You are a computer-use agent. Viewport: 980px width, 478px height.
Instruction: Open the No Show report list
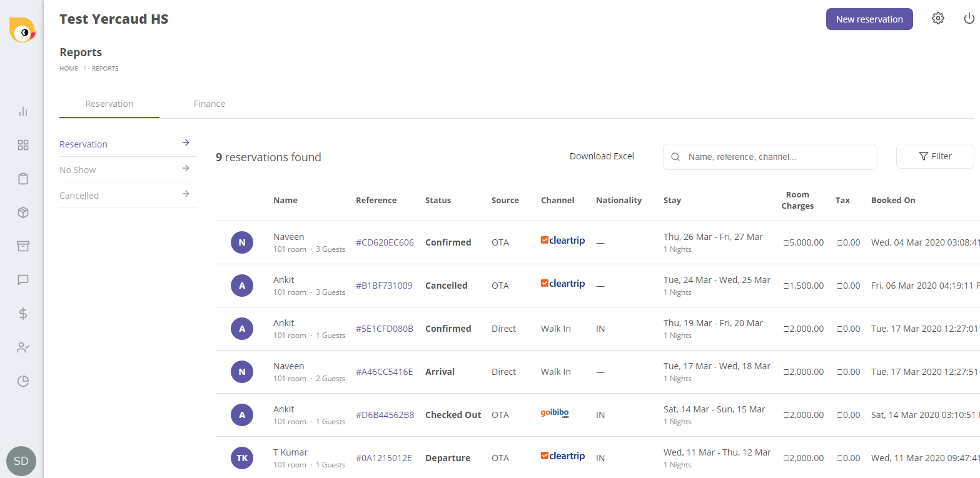pyautogui.click(x=125, y=170)
